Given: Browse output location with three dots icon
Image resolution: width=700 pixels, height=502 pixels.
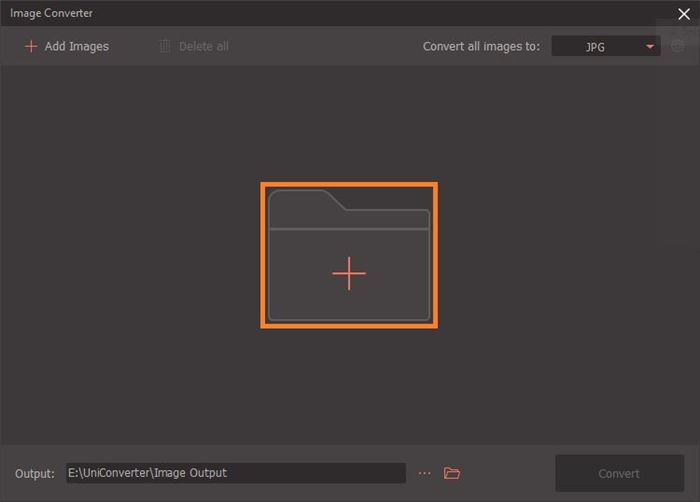Looking at the screenshot, I should click(x=425, y=473).
